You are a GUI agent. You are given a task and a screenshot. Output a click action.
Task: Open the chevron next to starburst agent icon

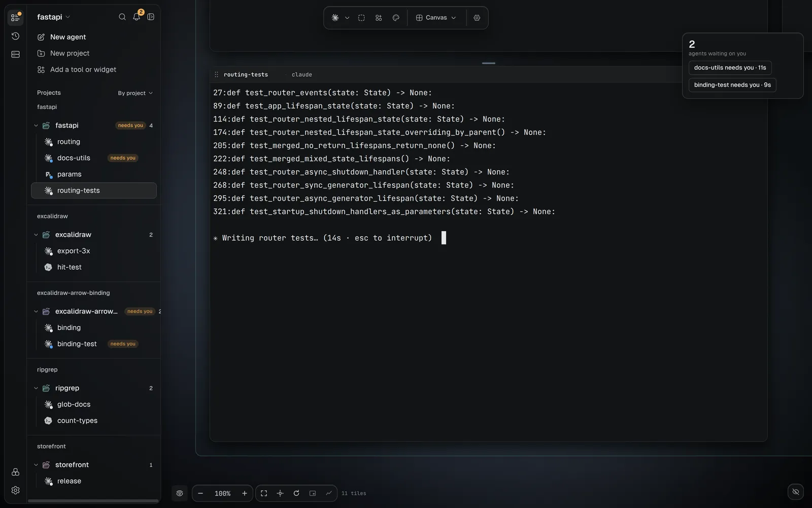click(x=347, y=18)
